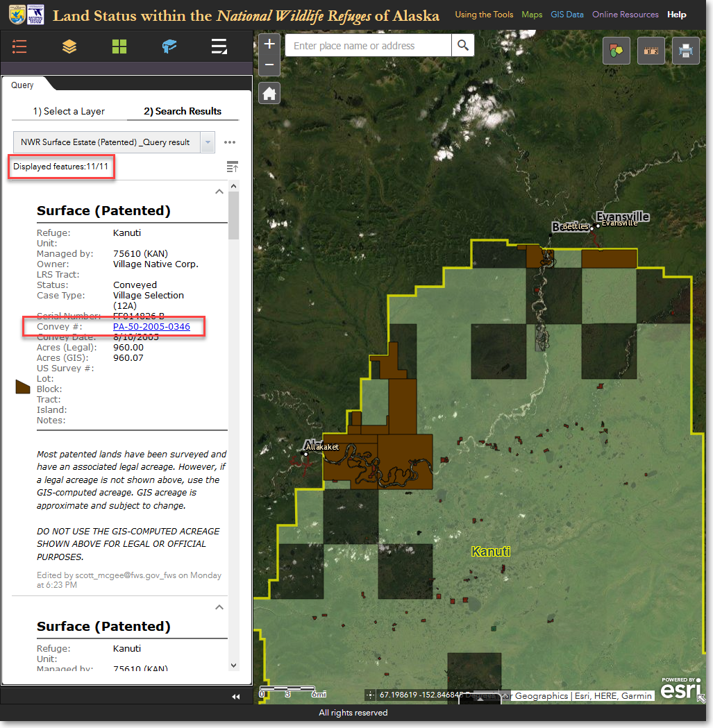Zoom in using the plus button
Viewport: 713px width, 728px height.
[269, 44]
